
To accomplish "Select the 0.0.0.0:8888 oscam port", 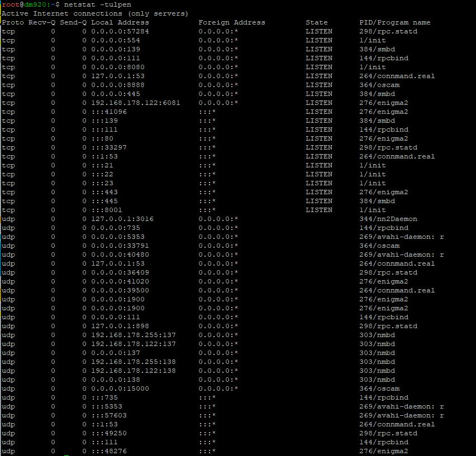I will 118,85.
